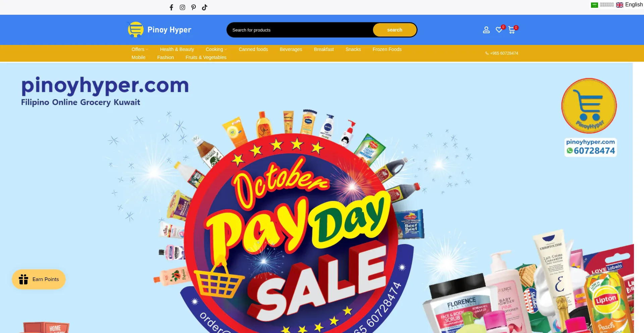Open Canned foods category
The width and height of the screenshot is (644, 333).
pos(253,49)
